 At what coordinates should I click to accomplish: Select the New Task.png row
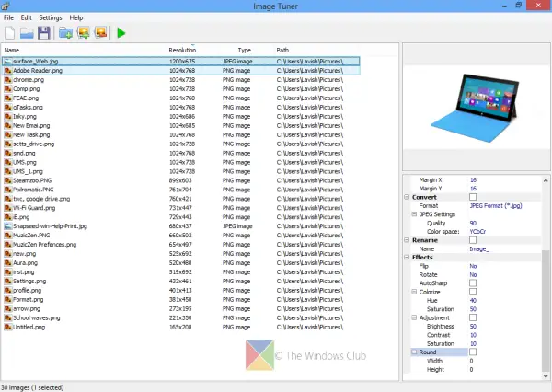pos(181,134)
